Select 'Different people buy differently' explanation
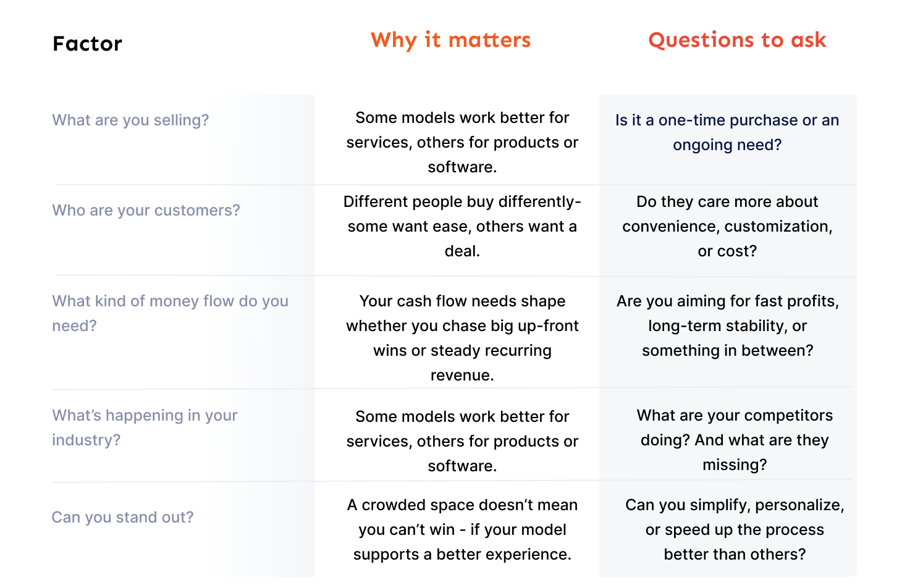 click(x=462, y=226)
